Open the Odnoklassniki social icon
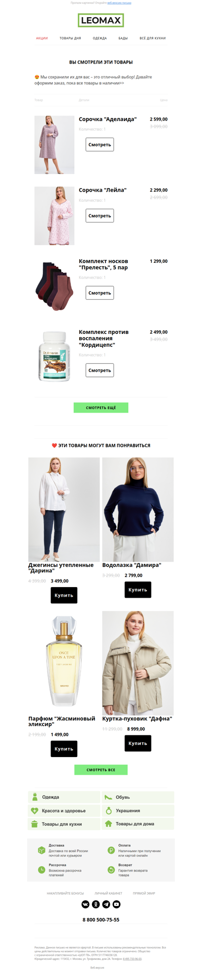This screenshot has height=980, width=202. point(96,904)
